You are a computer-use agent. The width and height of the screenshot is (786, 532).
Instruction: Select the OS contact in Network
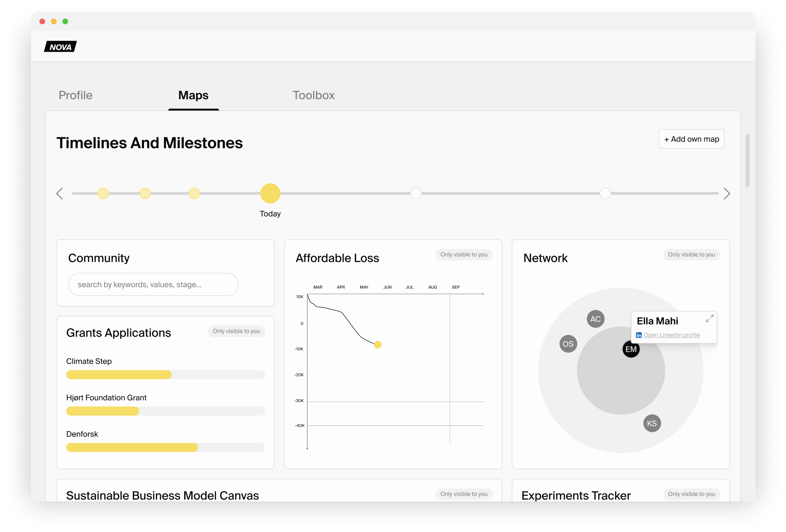568,344
